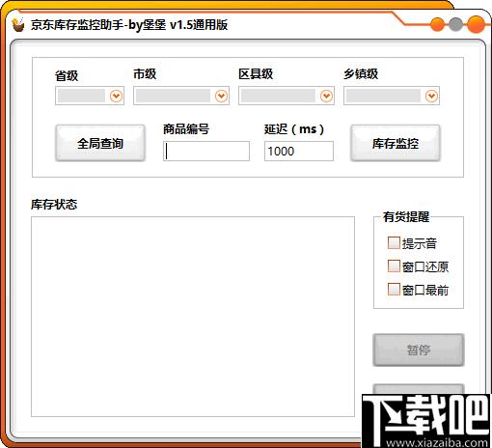The image size is (492, 448).
Task: Click the 延迟 (ms) field showing 1000
Action: coord(299,151)
